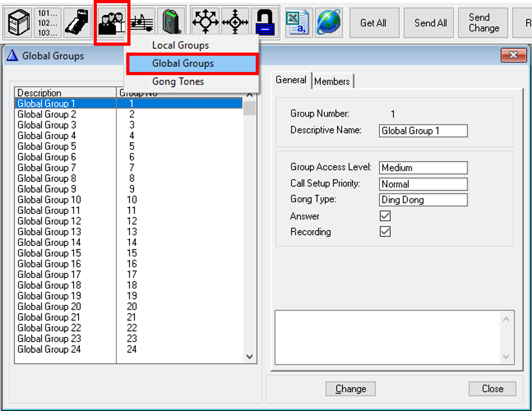
Task: Select Global Group 17 row
Action: coord(129,274)
